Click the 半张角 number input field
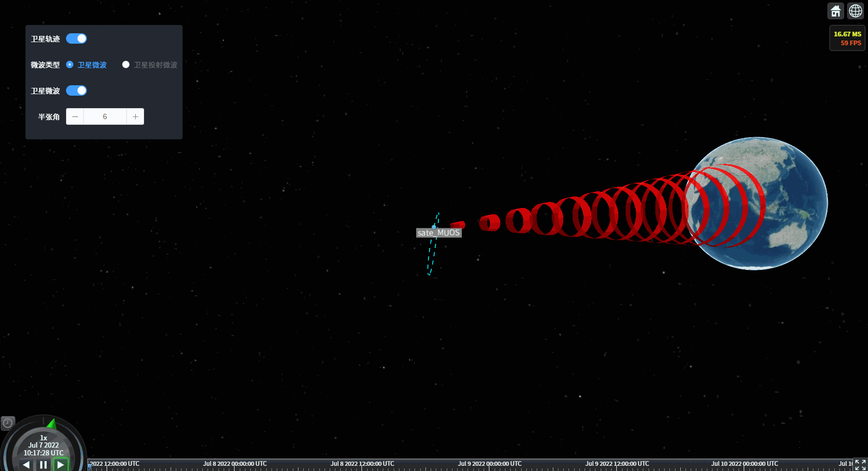The width and height of the screenshot is (868, 471). coord(105,116)
